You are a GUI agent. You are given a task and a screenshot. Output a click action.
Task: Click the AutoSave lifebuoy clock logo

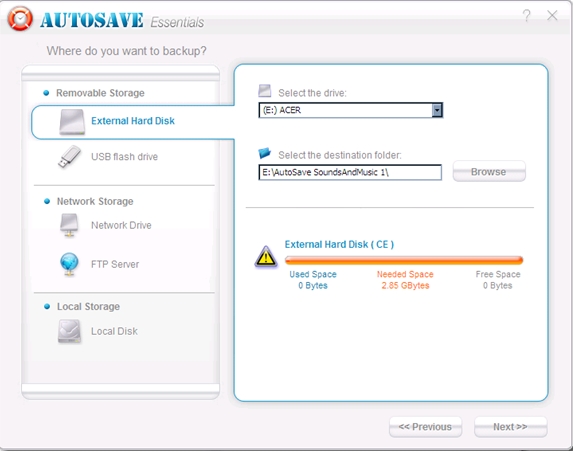[x=20, y=19]
